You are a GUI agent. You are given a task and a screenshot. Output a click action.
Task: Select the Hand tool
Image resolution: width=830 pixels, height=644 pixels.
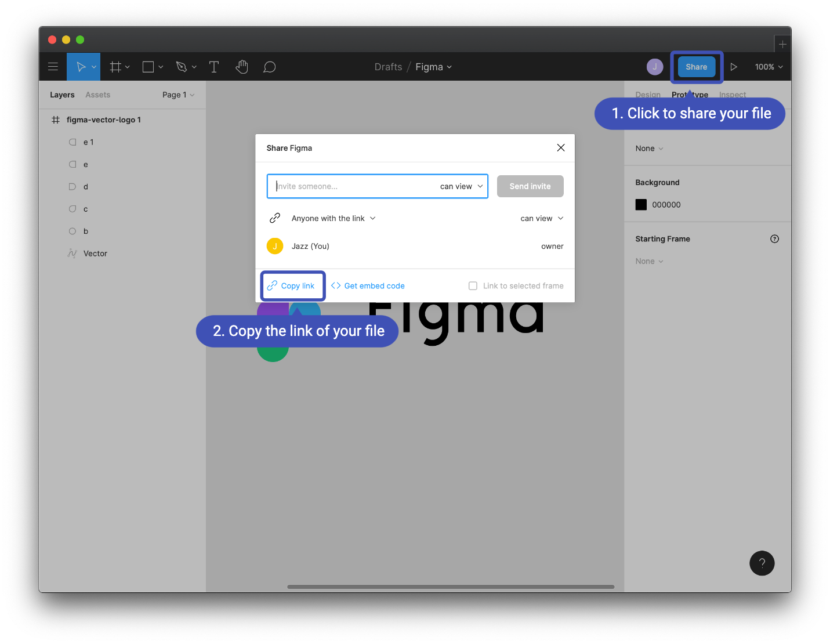[242, 67]
